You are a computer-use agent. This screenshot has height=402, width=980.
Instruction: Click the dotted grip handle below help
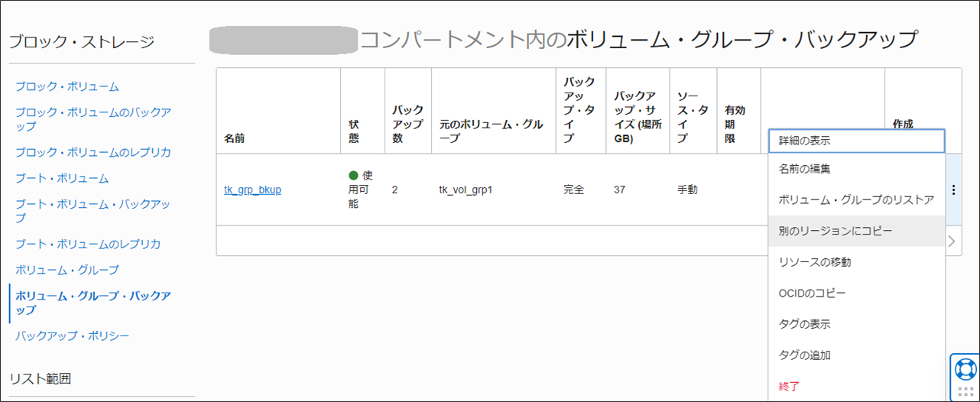[965, 393]
